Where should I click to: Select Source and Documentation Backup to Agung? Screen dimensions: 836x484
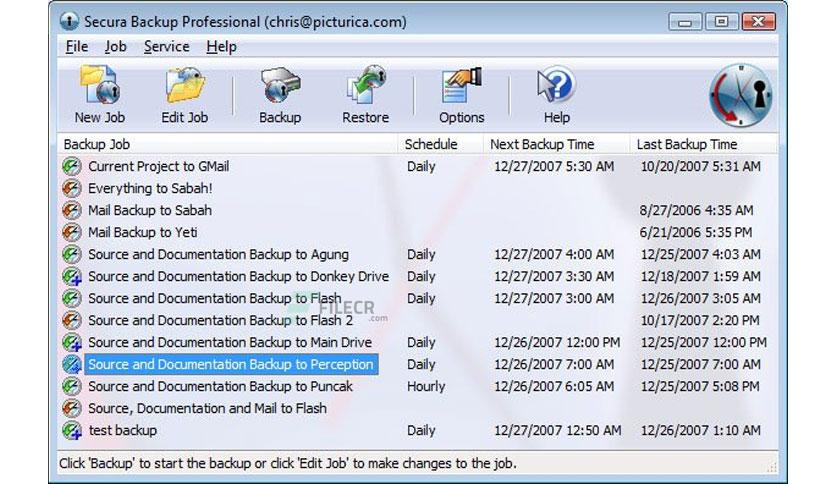(219, 254)
